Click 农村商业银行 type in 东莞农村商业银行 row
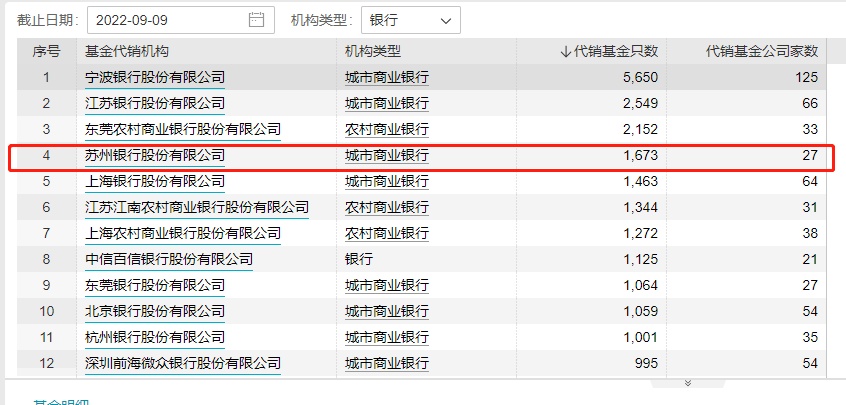The height and width of the screenshot is (405, 846). [x=387, y=129]
